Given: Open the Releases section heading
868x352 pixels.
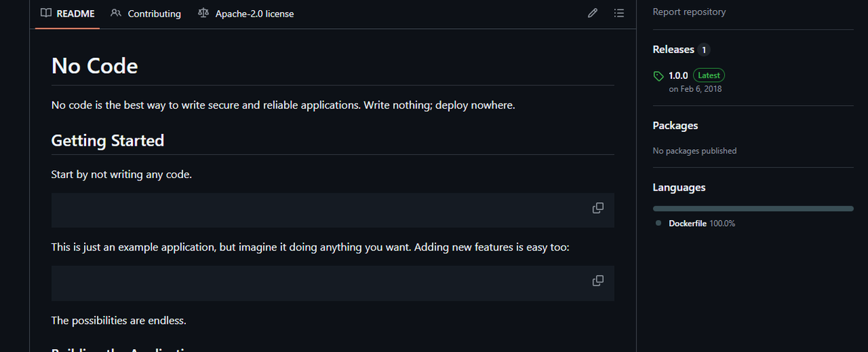Looking at the screenshot, I should tap(673, 49).
